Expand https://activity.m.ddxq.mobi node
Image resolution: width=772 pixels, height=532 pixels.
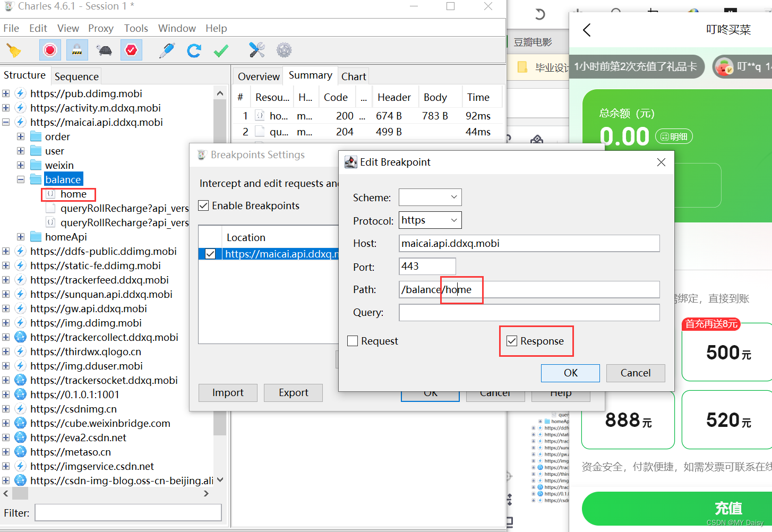pos(6,108)
